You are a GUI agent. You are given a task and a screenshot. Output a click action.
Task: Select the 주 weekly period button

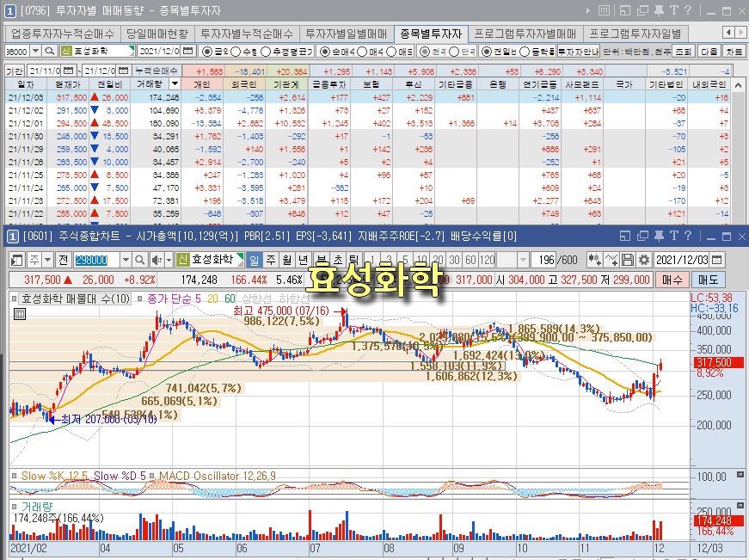(x=271, y=260)
